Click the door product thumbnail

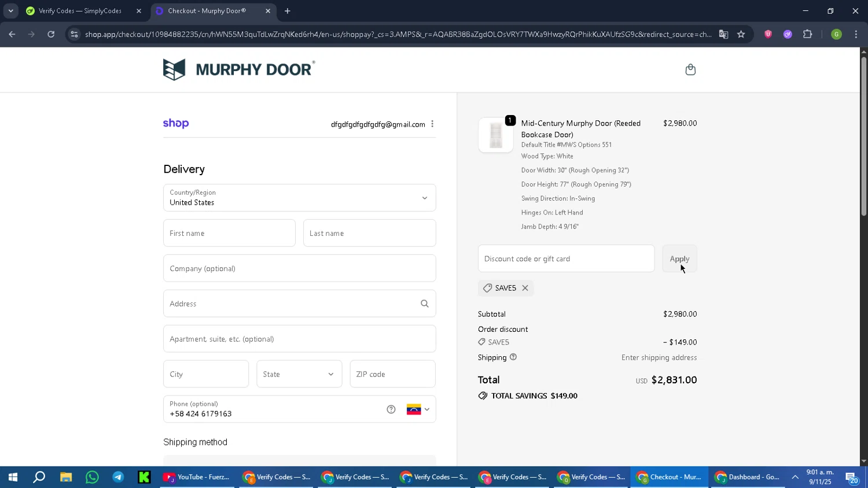[x=496, y=135]
